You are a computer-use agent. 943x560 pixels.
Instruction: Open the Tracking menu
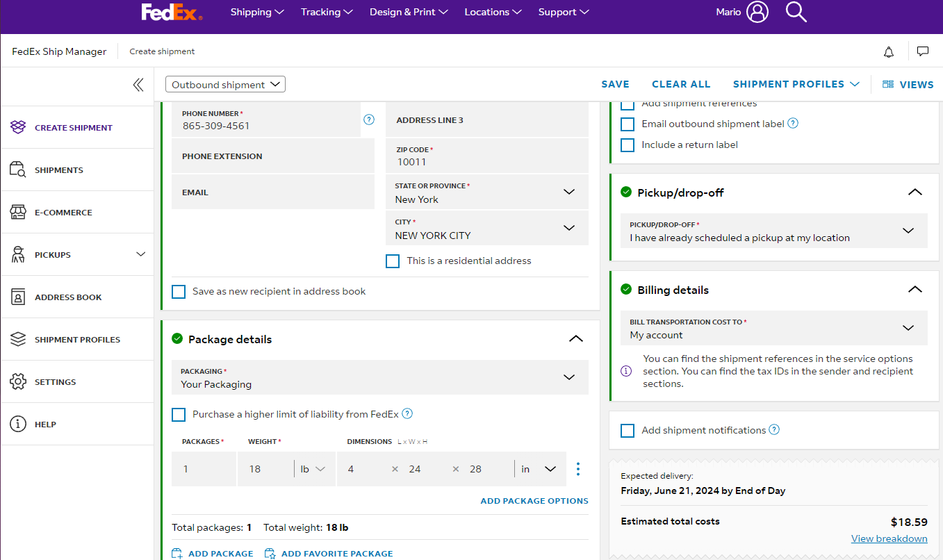coord(327,12)
